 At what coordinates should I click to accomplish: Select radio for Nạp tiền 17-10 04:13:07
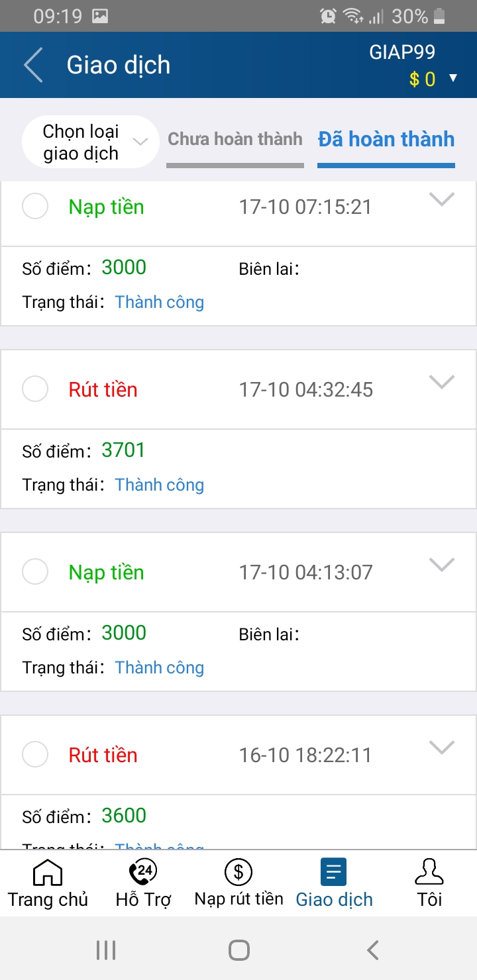pos(35,571)
